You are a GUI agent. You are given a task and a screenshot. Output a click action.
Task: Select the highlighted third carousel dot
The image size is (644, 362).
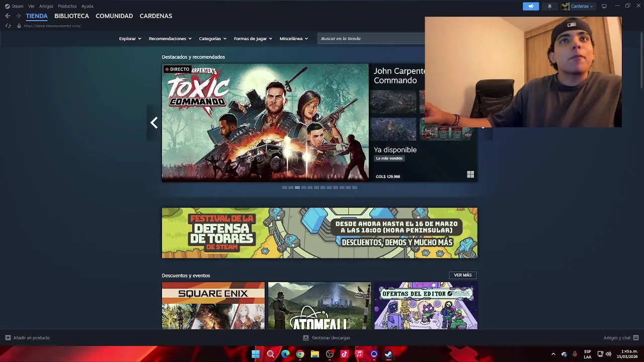[x=297, y=188]
